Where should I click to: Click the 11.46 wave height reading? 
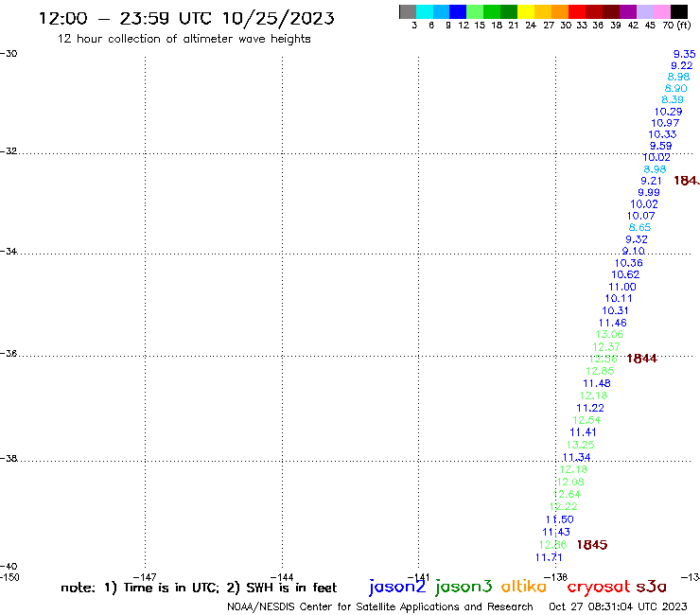613,323
